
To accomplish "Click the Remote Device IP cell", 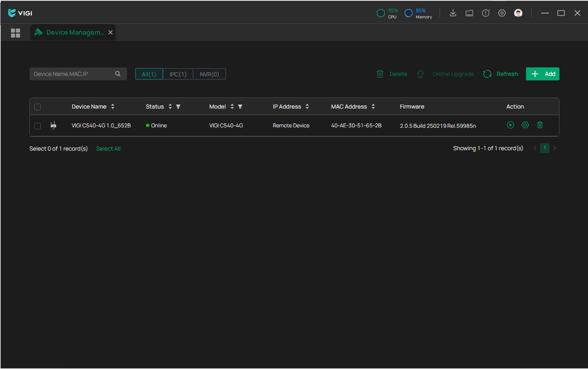I will 291,126.
